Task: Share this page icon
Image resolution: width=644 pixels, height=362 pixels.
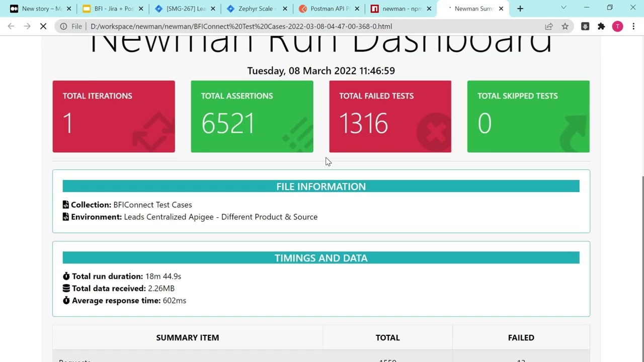Action: click(549, 26)
